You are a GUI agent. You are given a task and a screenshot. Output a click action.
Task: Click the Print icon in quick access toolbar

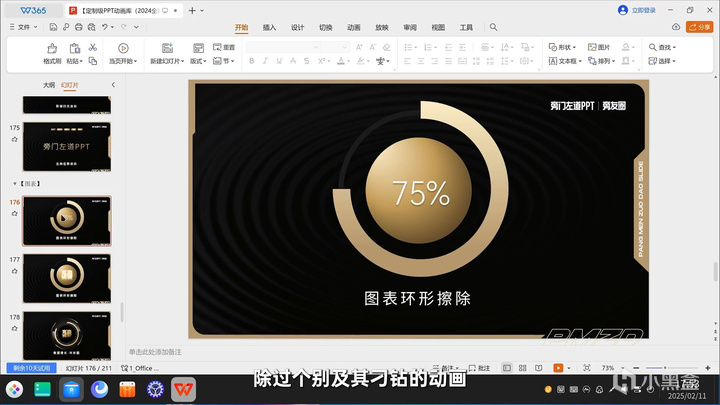(79, 27)
